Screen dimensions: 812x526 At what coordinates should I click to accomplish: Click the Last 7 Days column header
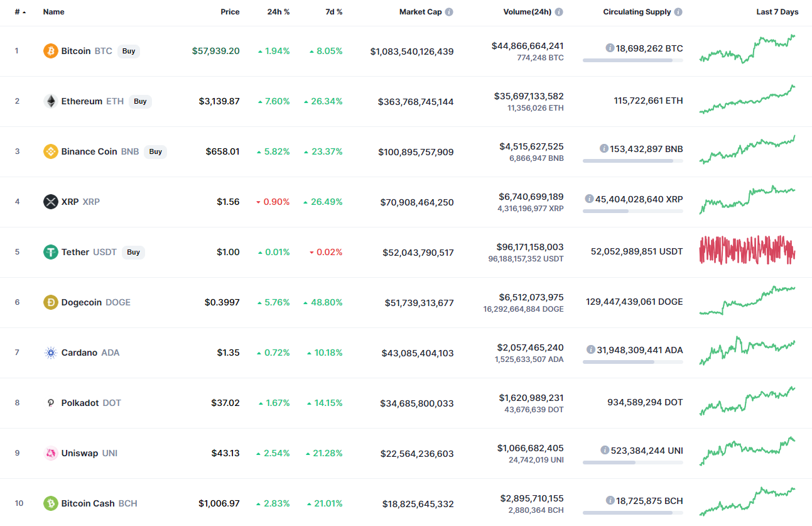point(777,12)
